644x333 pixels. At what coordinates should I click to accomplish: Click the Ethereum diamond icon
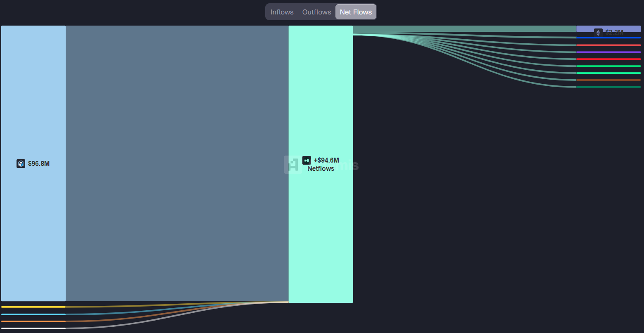(598, 32)
